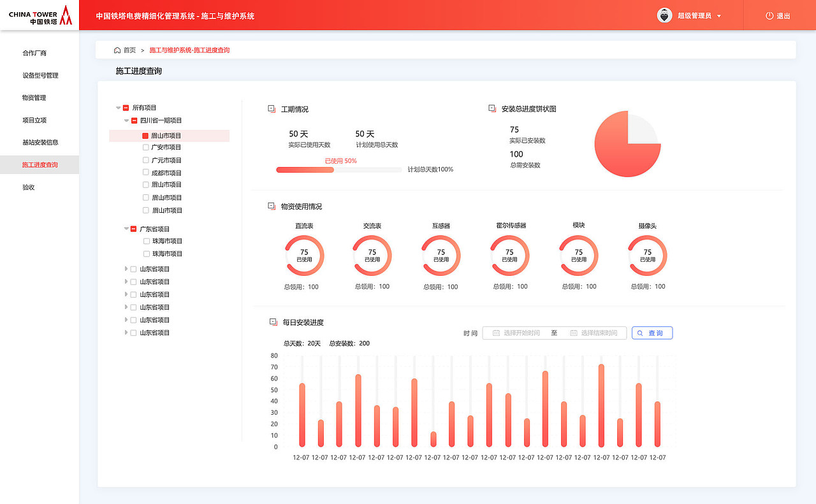Click the administrator avatar icon

coord(665,15)
